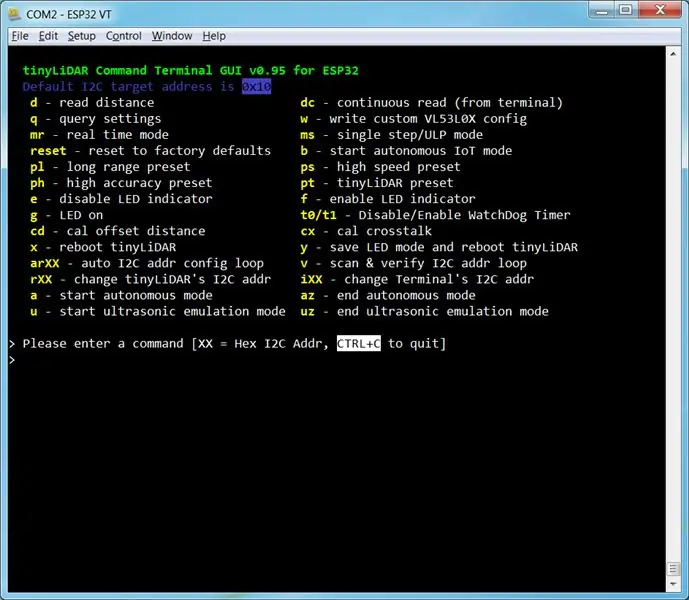This screenshot has height=600, width=689.
Task: Click 'rXX - change tinyLiDAR's I2C addr'
Action: 150,279
